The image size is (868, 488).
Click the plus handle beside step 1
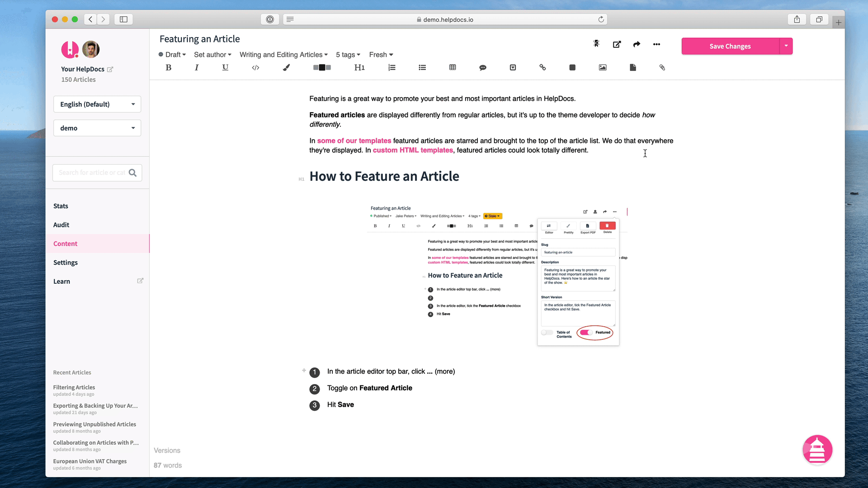[x=304, y=371]
